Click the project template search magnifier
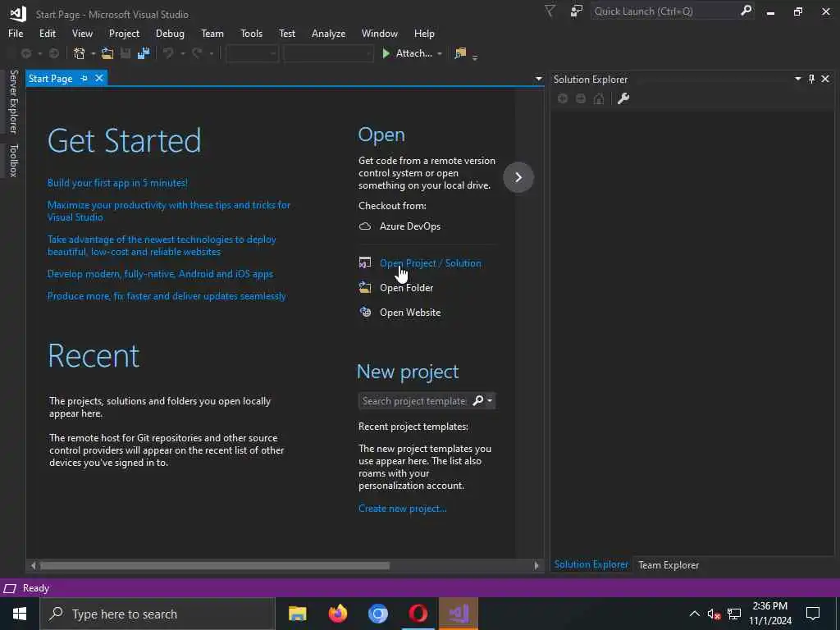Screen dimensions: 840x630 [478, 400]
